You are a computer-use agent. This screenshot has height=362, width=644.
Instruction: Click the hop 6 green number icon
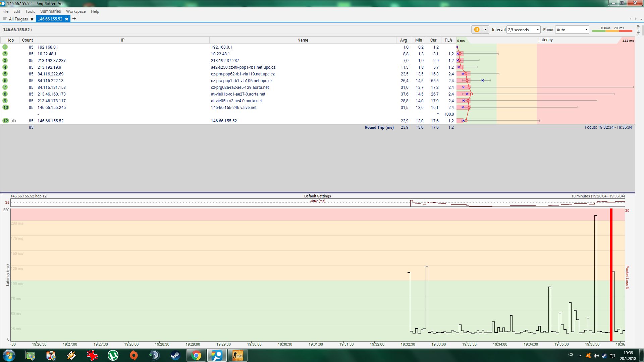[x=5, y=80]
